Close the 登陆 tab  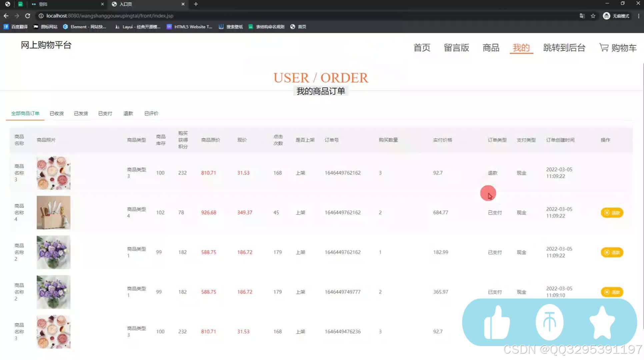coord(102,4)
